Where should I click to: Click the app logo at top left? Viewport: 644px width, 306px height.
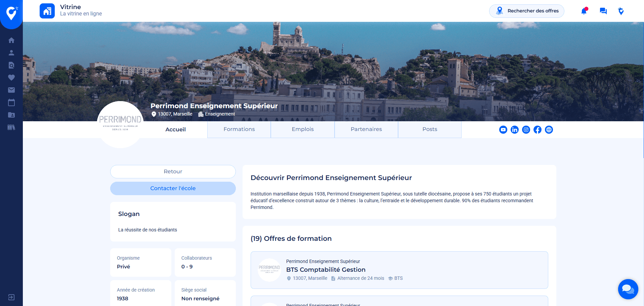(11, 13)
